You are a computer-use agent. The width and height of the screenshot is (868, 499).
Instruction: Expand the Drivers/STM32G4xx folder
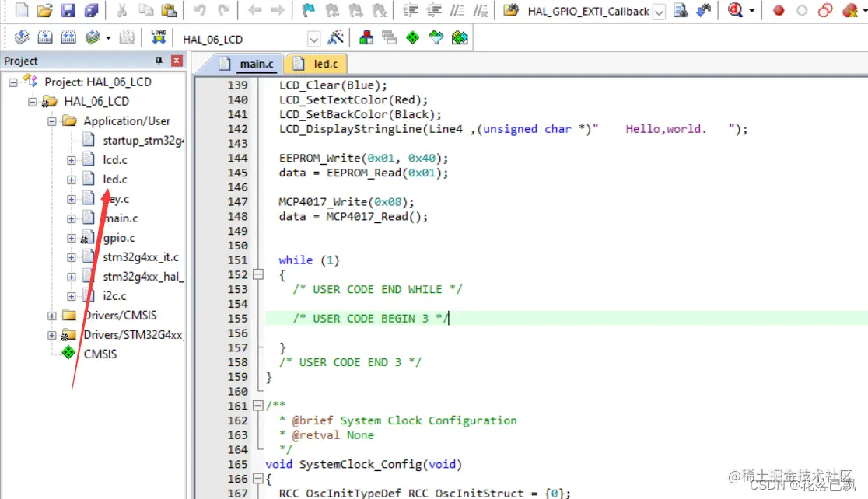(x=51, y=335)
